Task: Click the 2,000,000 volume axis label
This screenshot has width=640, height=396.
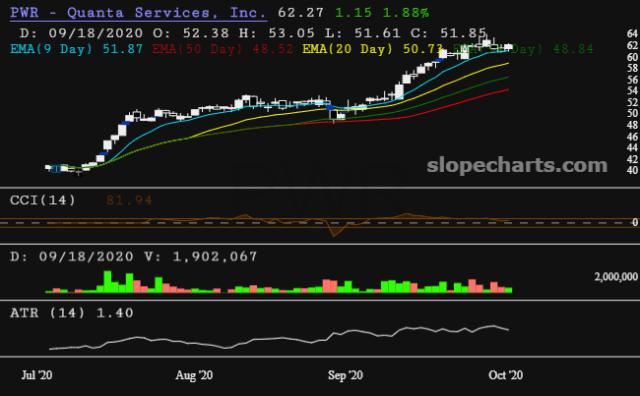Action: tap(616, 276)
